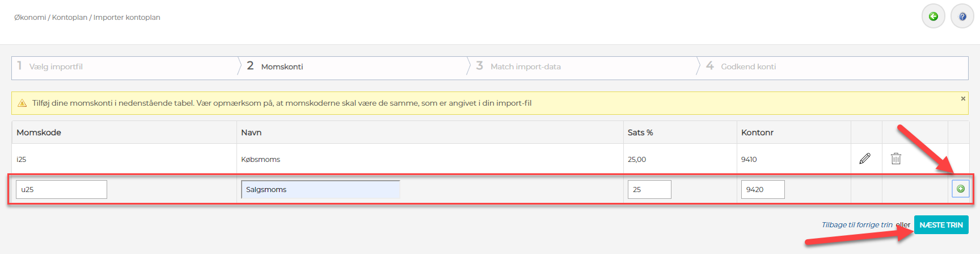Click the green back arrow icon

tap(933, 16)
